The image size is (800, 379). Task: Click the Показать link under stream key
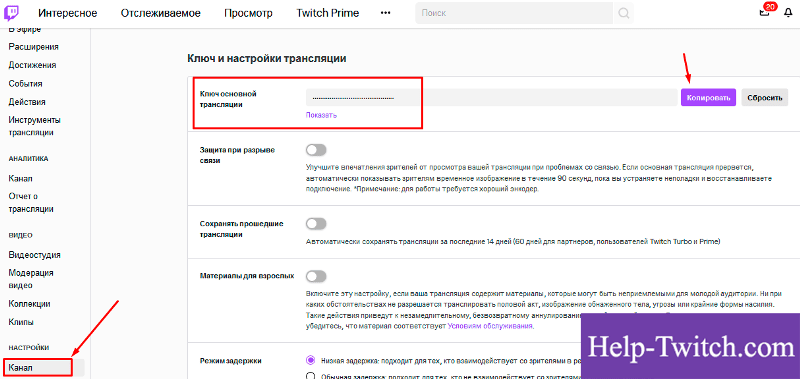point(321,115)
